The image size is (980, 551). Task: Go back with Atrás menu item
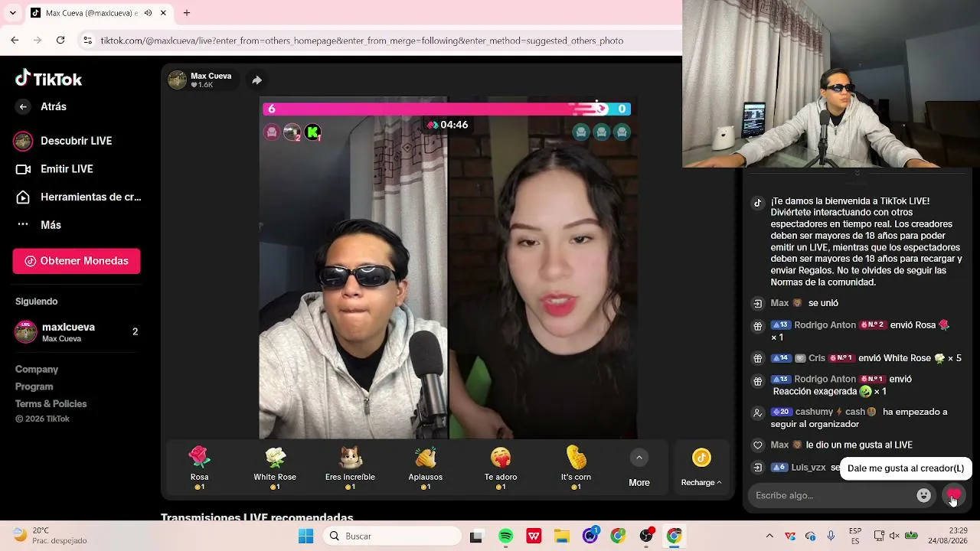coord(54,107)
